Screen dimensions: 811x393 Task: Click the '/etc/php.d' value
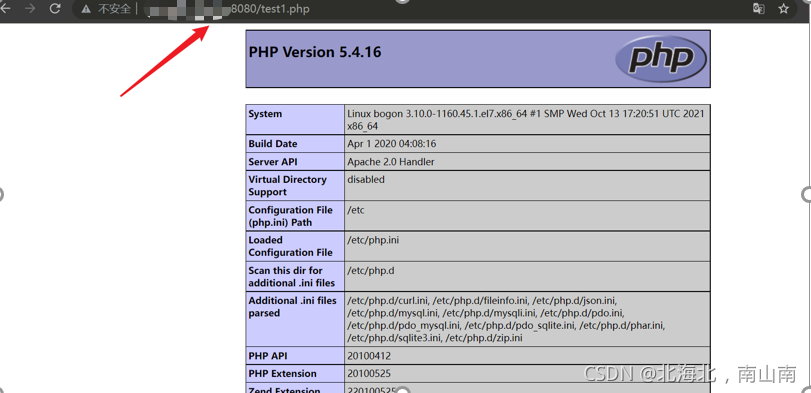(370, 270)
